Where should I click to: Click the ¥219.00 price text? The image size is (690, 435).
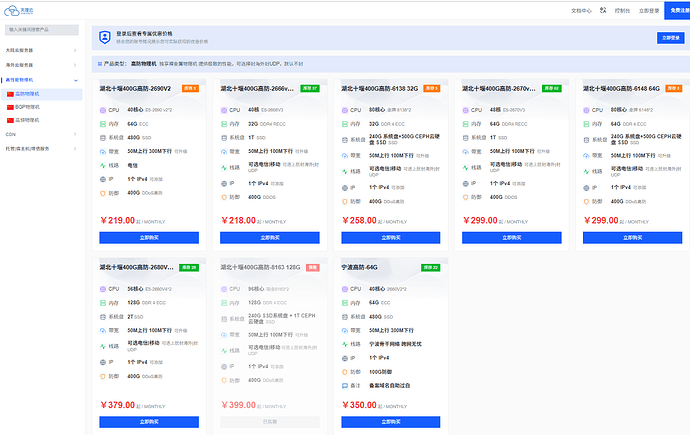coord(117,220)
